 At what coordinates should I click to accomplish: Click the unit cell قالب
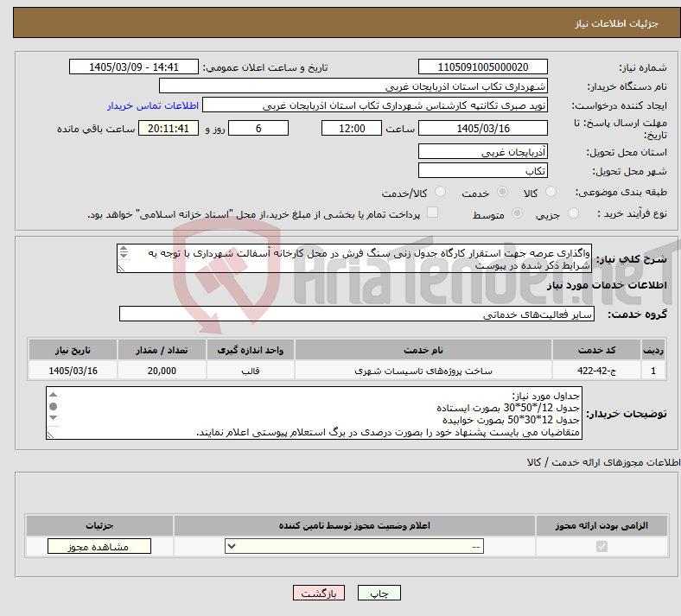[x=250, y=371]
